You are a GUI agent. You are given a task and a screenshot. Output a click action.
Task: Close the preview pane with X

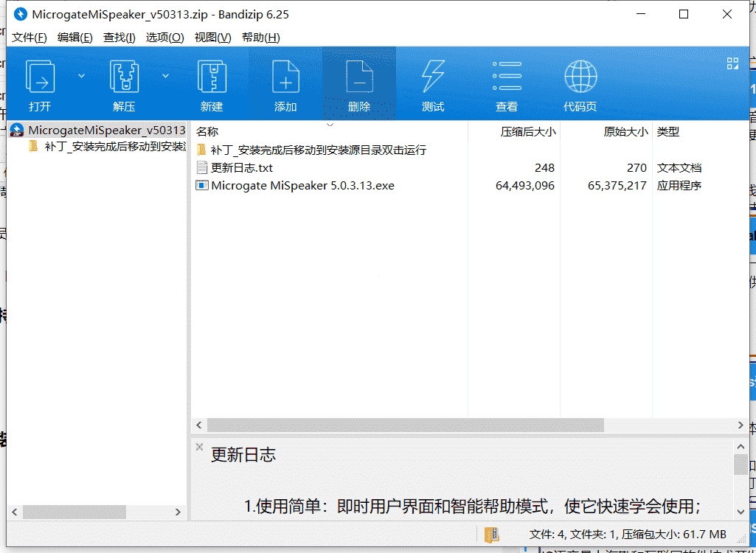[199, 447]
